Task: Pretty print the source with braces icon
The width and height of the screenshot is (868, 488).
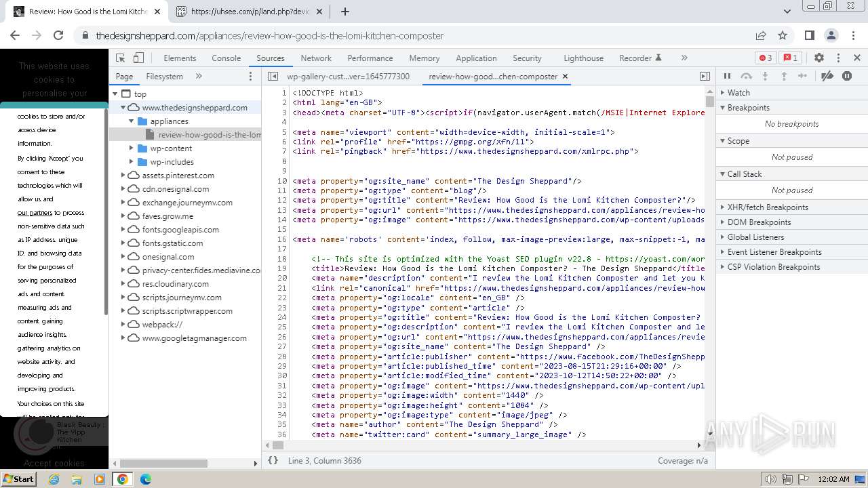Action: pos(273,460)
